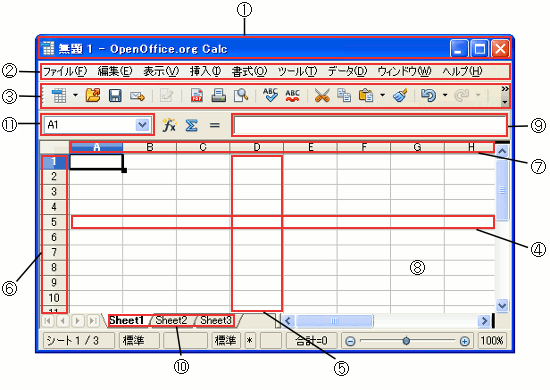
Task: Open the Redo history dropdown arrow
Action: 478,95
